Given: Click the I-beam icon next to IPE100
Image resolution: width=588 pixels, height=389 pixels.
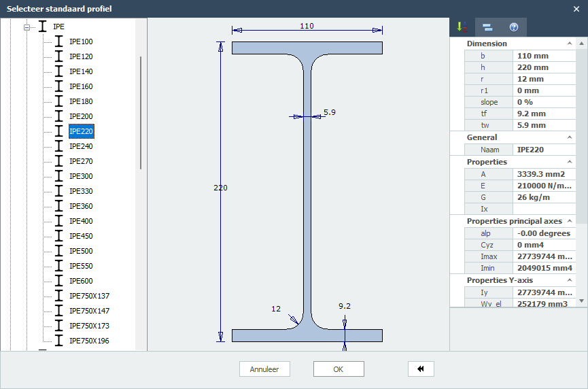Looking at the screenshot, I should [x=58, y=41].
